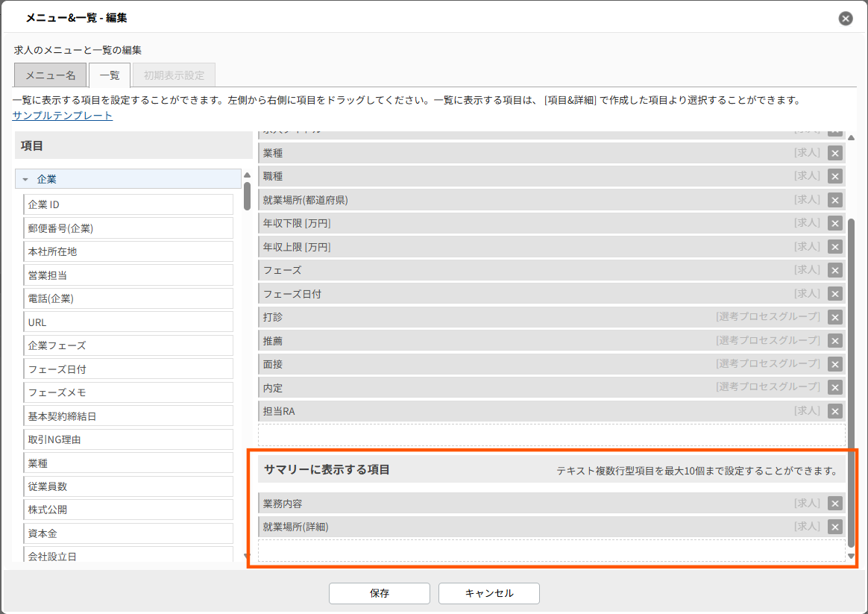
Task: Click 担当RA row label
Action: tap(279, 411)
